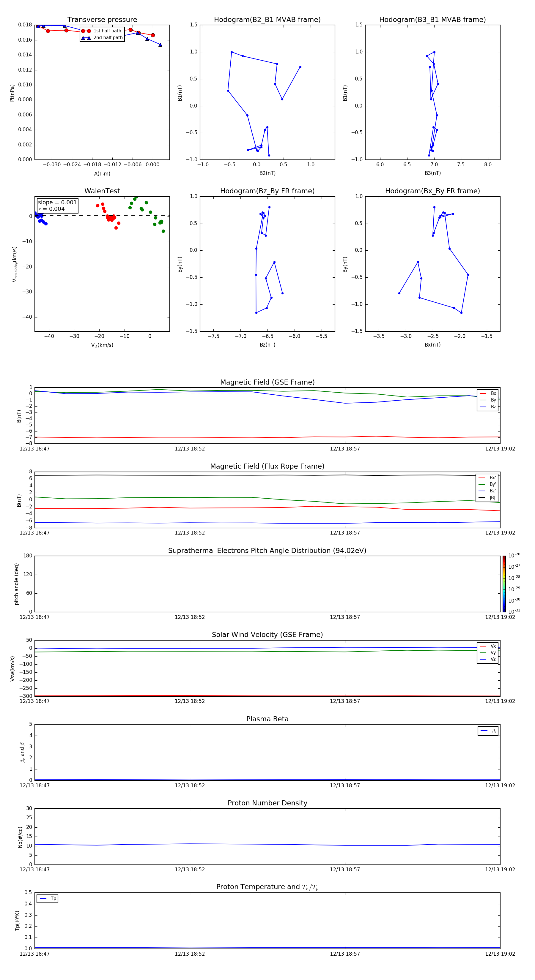This screenshot has width=535, height=980.
Task: Click the 'Magnetic Field (GSE Frame)' title
Action: (x=267, y=382)
